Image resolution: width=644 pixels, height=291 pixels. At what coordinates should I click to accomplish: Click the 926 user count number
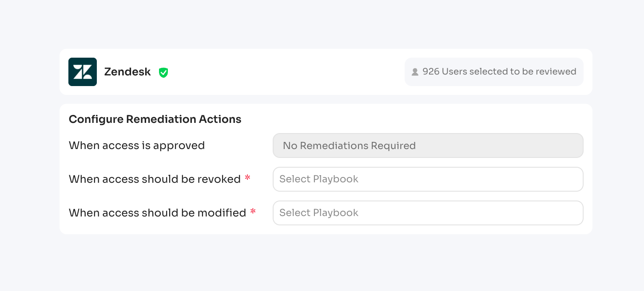431,72
